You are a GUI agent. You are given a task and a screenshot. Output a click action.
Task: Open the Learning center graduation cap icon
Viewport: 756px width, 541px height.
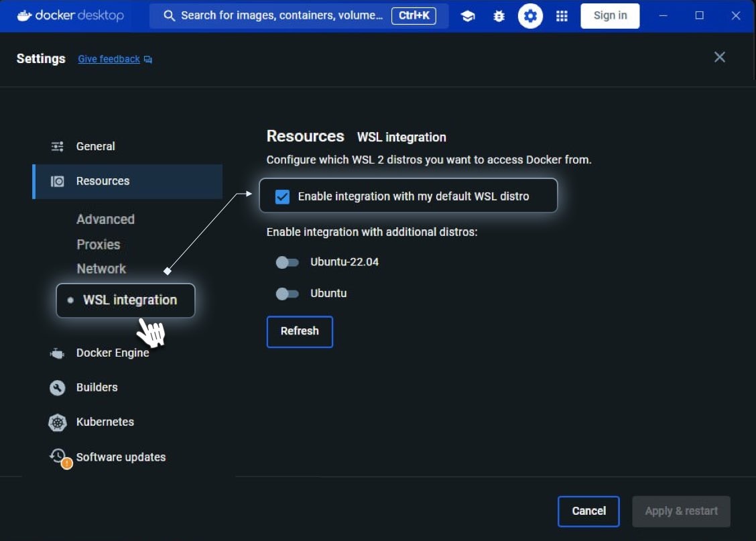point(467,16)
